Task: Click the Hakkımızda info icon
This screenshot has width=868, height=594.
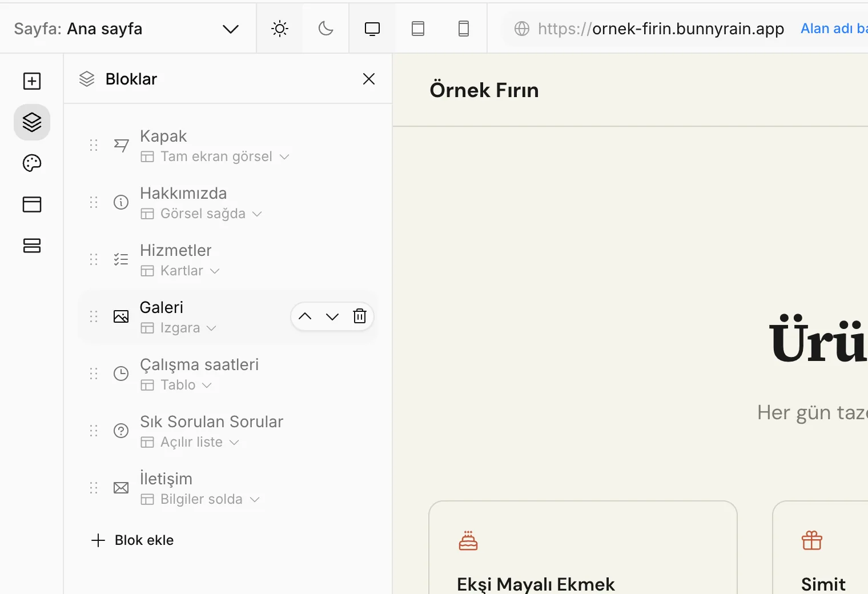Action: [x=121, y=202]
